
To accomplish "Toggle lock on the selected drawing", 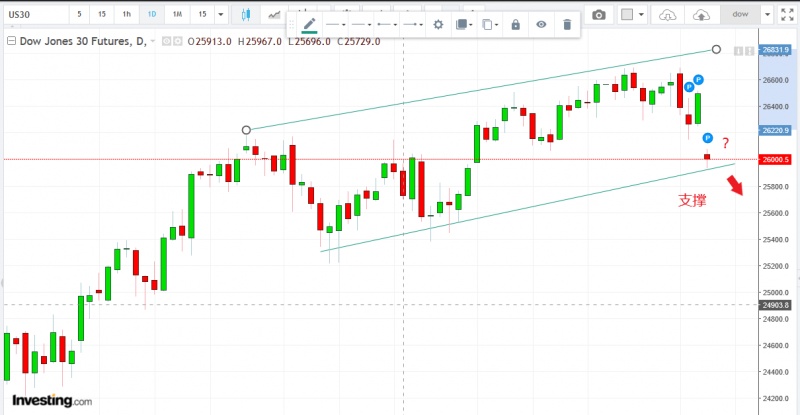I will 515,24.
